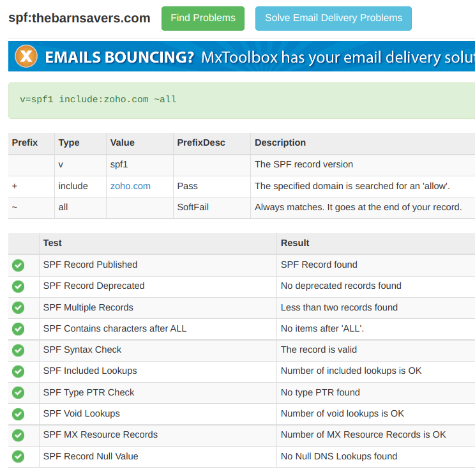Click the 'SPF Record found' result
This screenshot has height=476, width=475.
(319, 265)
